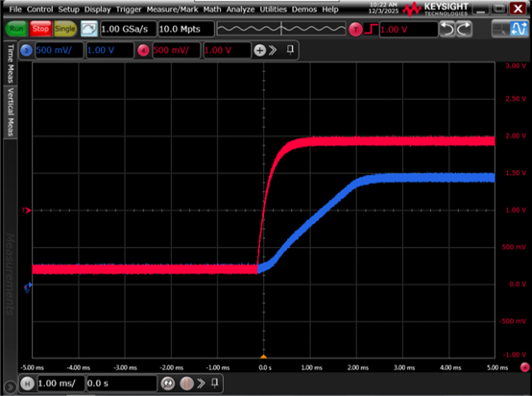The width and height of the screenshot is (532, 396).
Task: Click the green Run button
Action: pyautogui.click(x=16, y=29)
